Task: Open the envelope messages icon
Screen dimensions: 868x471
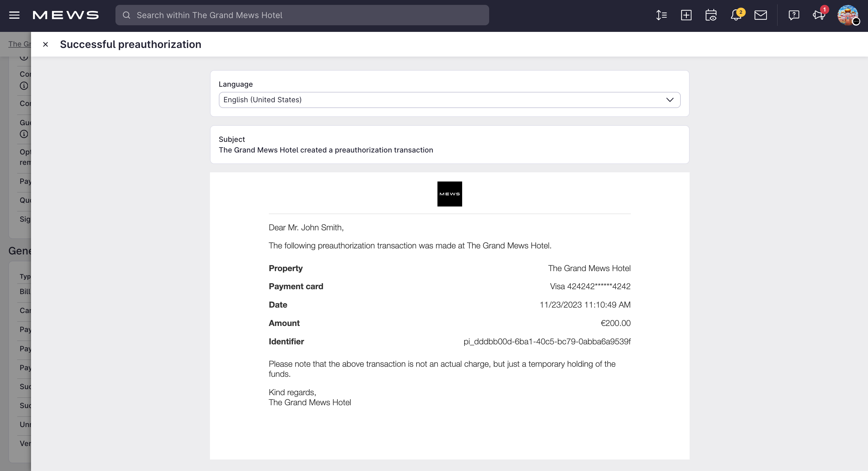Action: [x=761, y=15]
